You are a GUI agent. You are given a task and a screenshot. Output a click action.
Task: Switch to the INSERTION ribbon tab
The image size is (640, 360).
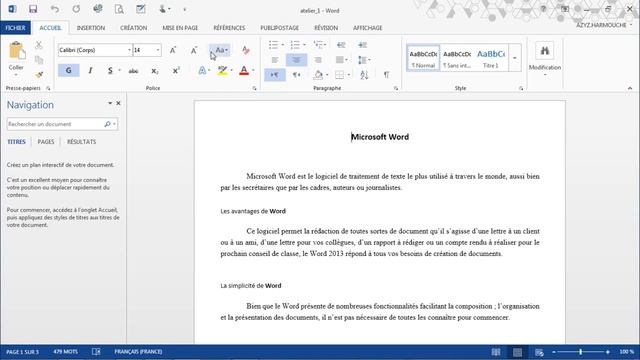click(x=91, y=28)
